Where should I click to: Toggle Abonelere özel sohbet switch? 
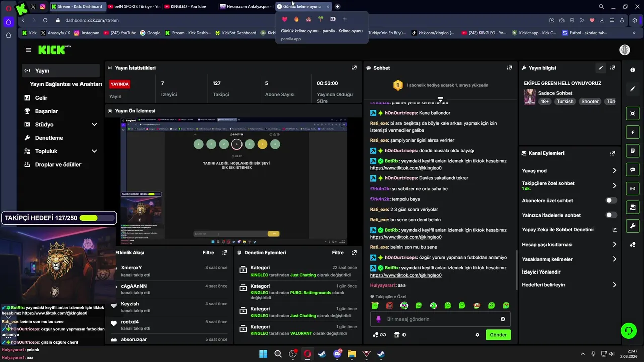[x=611, y=200]
